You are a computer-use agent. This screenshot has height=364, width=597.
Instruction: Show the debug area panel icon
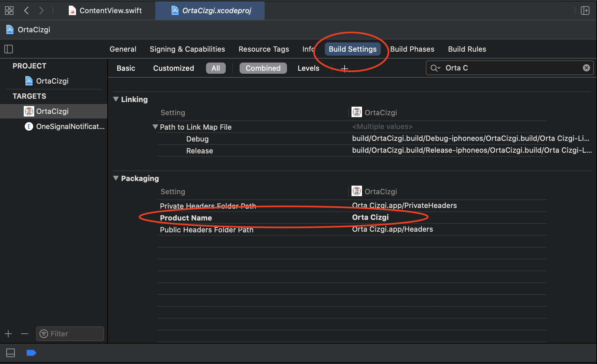tap(11, 353)
